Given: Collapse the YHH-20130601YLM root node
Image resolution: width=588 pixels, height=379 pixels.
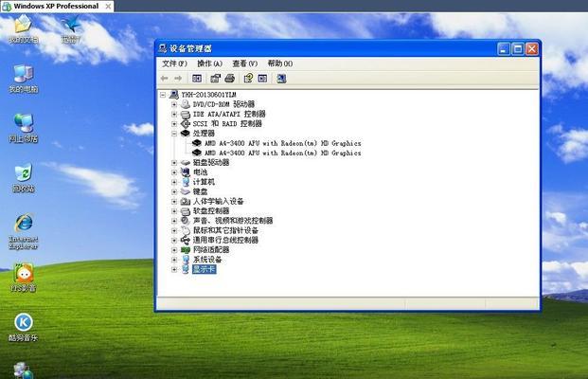Looking at the screenshot, I should point(163,95).
